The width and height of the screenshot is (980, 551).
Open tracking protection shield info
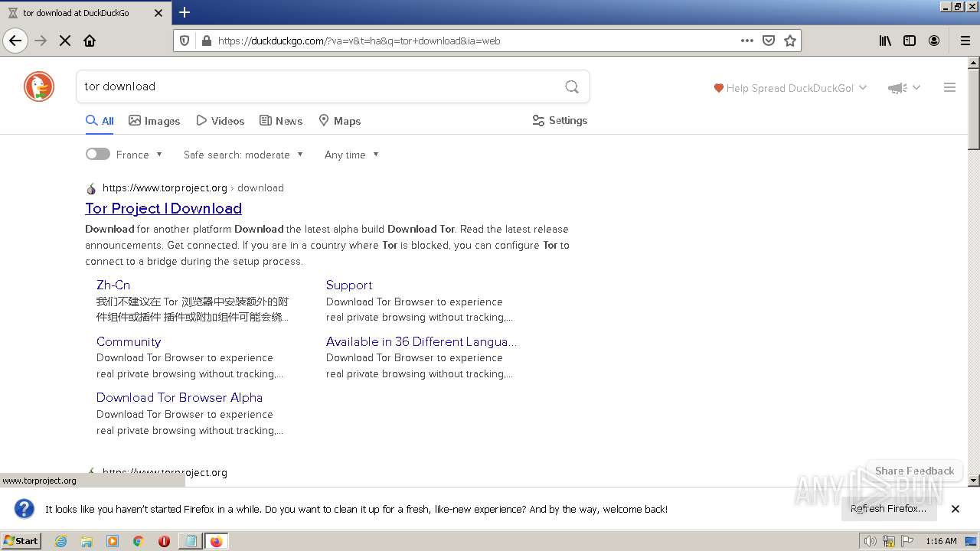pos(185,41)
